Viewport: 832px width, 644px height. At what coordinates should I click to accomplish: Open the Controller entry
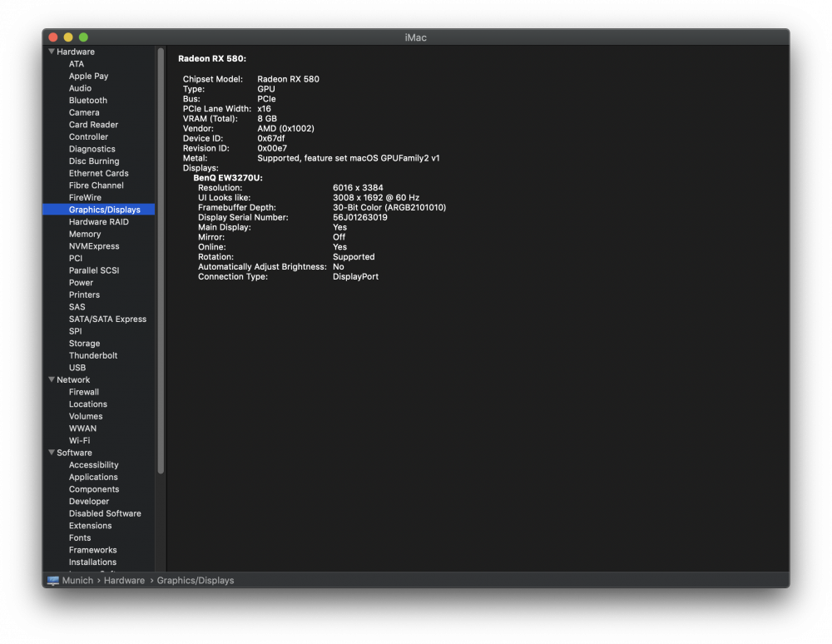89,136
